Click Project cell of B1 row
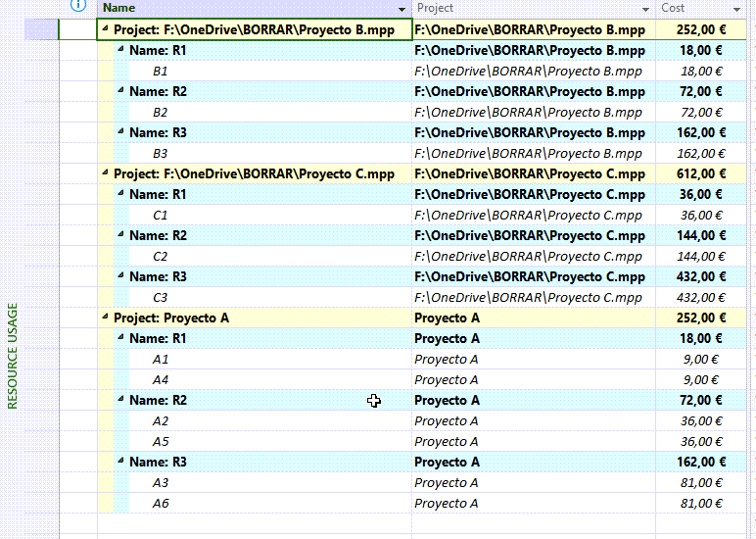The height and width of the screenshot is (539, 756). tap(534, 72)
